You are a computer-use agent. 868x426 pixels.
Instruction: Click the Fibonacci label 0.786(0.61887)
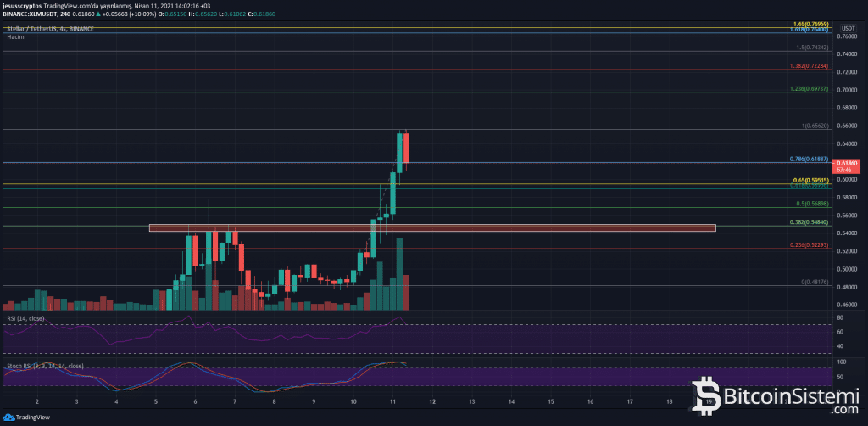(809, 159)
